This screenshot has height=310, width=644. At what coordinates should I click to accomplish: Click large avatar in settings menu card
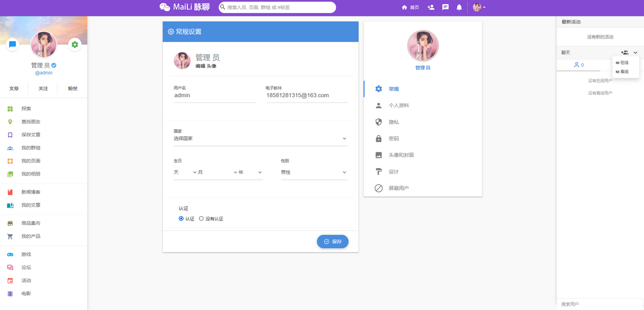pos(423,46)
